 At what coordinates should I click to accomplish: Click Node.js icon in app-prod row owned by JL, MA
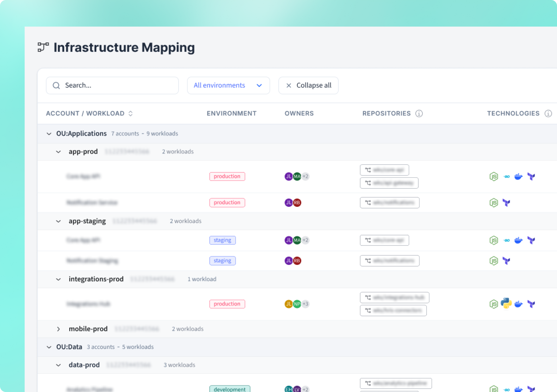pyautogui.click(x=494, y=177)
